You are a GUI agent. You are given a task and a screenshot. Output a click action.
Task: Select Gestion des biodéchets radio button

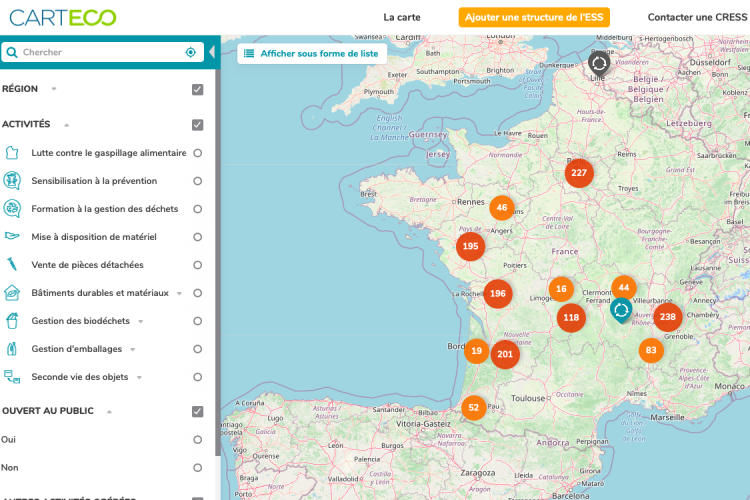[x=198, y=321]
